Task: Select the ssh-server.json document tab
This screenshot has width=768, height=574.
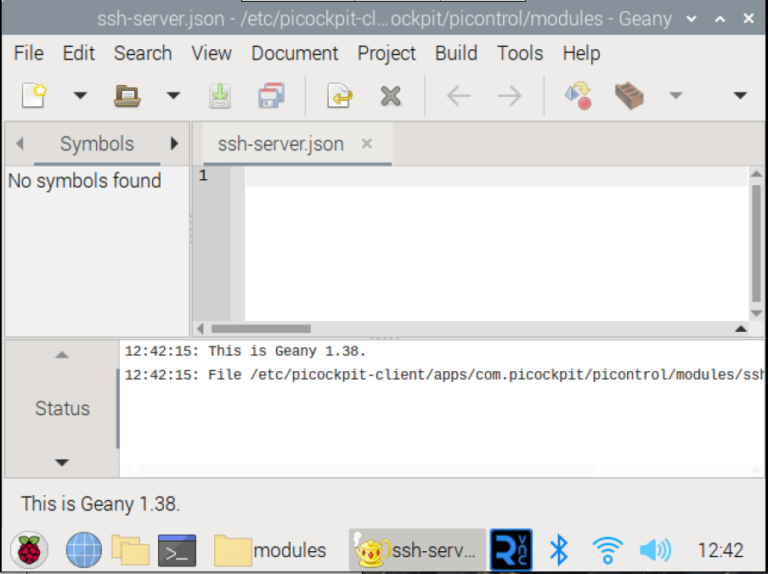Action: [x=281, y=144]
